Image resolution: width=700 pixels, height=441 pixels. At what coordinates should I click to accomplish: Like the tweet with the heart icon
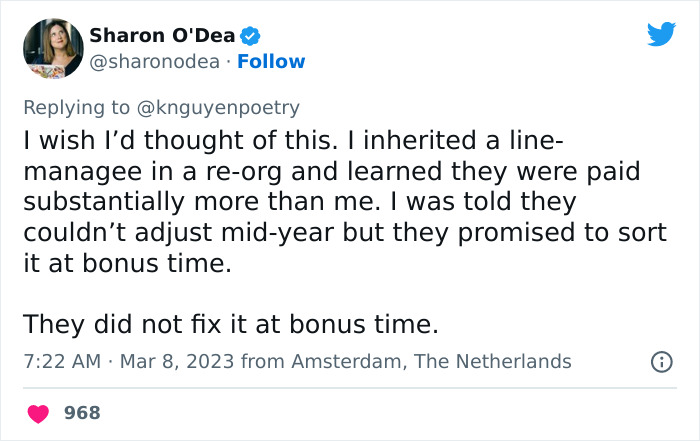pos(37,412)
